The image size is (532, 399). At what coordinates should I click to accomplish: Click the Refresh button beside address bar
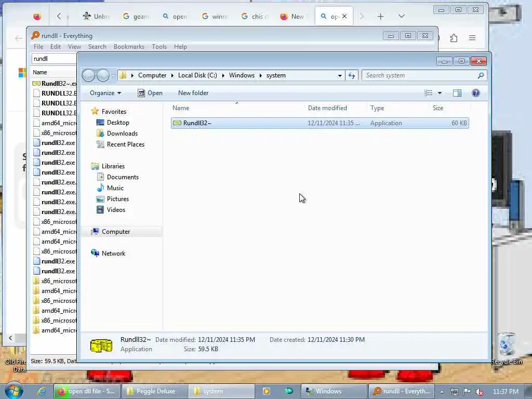pos(352,75)
